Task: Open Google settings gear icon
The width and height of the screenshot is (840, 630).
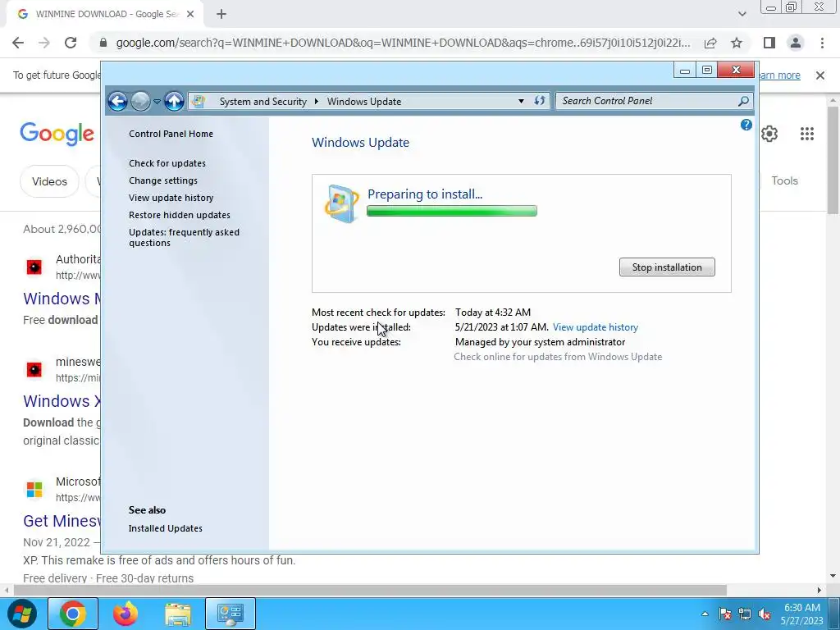Action: (769, 134)
